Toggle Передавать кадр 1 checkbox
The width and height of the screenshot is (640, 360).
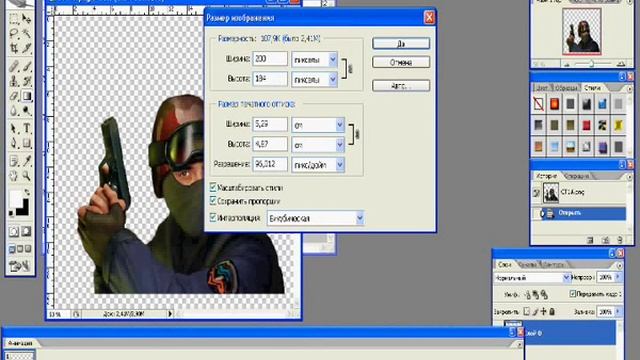coord(573,293)
